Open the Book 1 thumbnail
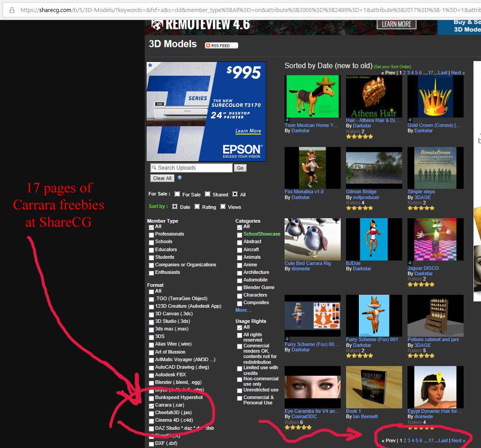The height and width of the screenshot is (448, 481). (374, 387)
